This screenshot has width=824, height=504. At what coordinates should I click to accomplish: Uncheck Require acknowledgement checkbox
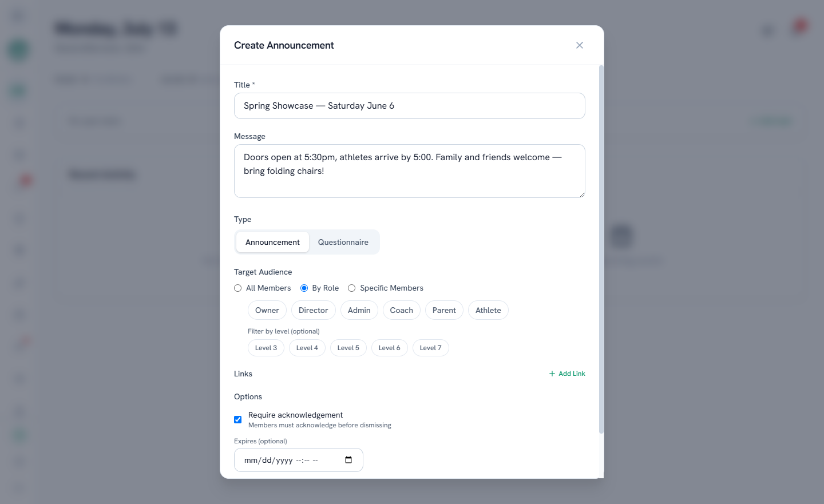tap(238, 419)
